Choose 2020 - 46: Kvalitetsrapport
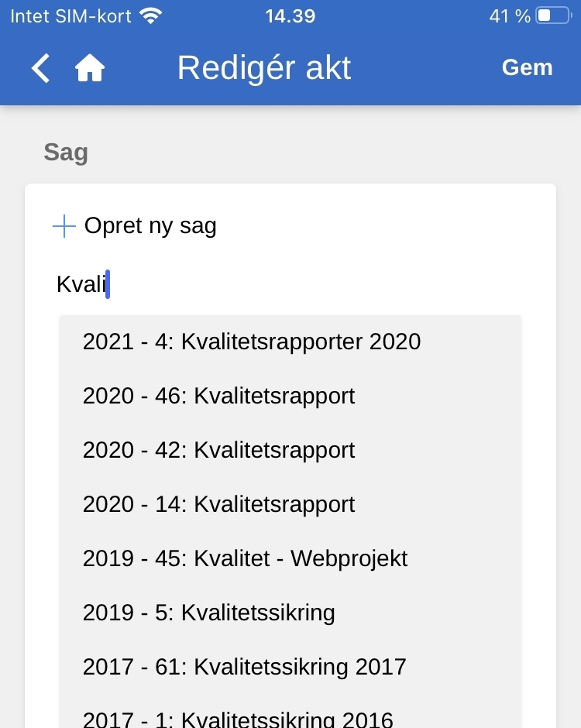The width and height of the screenshot is (581, 728). (x=219, y=396)
